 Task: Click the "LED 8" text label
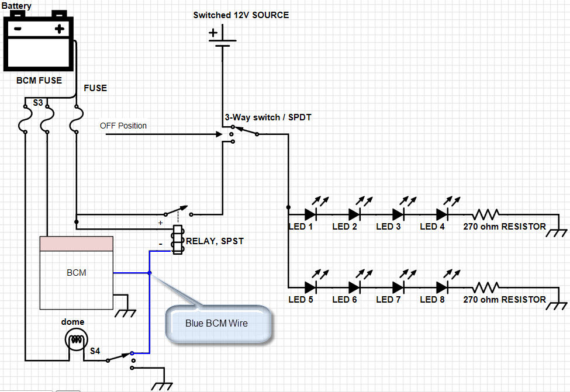pos(432,299)
